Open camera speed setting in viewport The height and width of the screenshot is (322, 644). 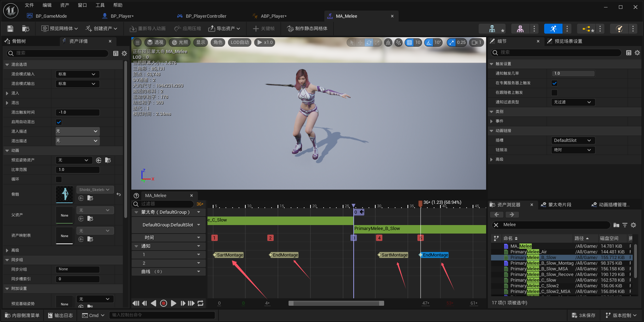[477, 42]
